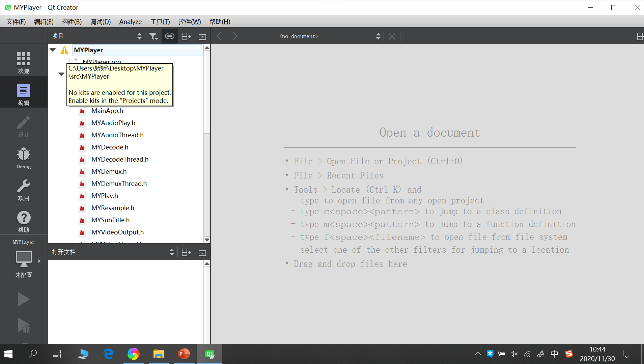Select MYSubTitle.h in the project tree
This screenshot has width=644, height=364.
pos(111,220)
